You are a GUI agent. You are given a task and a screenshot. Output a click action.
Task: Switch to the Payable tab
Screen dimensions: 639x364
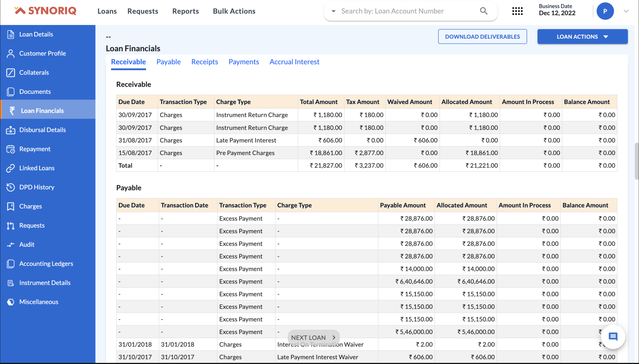pos(168,62)
